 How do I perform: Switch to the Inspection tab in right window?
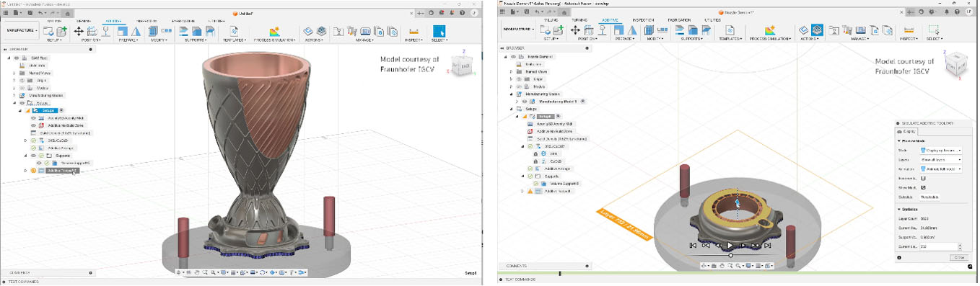pos(643,19)
